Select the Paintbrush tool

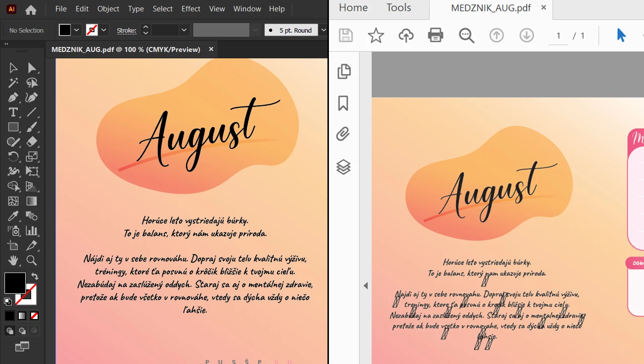(x=32, y=127)
